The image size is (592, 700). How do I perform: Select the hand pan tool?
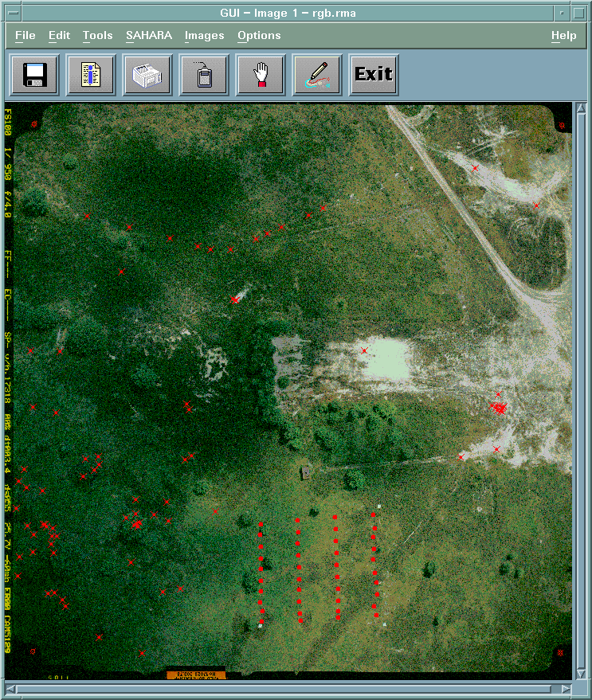click(x=261, y=75)
